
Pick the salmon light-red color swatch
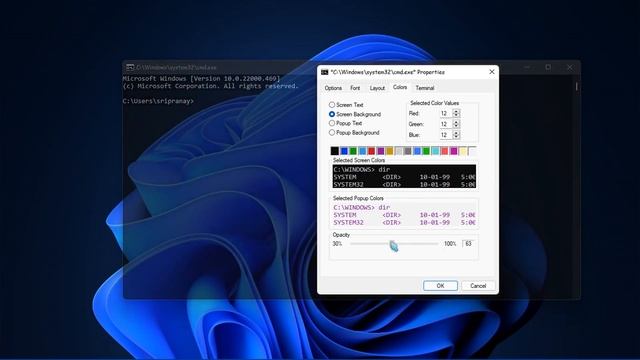pos(444,151)
